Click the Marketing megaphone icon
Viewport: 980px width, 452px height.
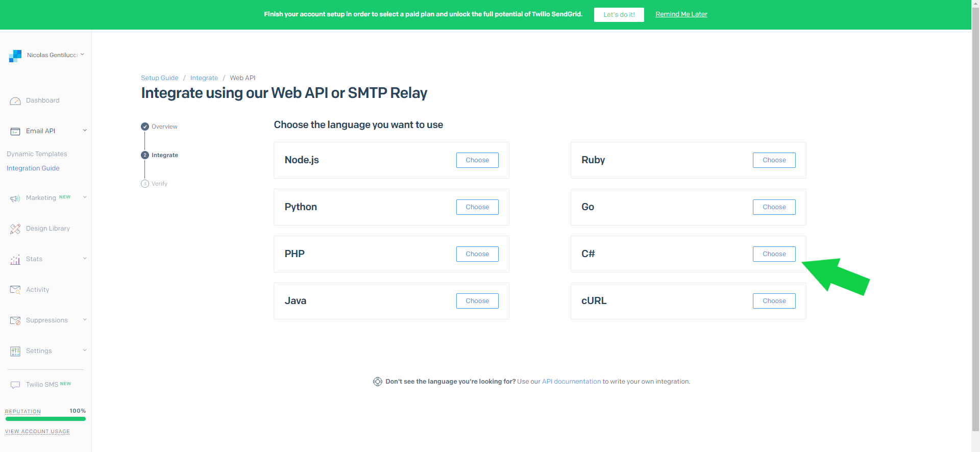pos(15,198)
